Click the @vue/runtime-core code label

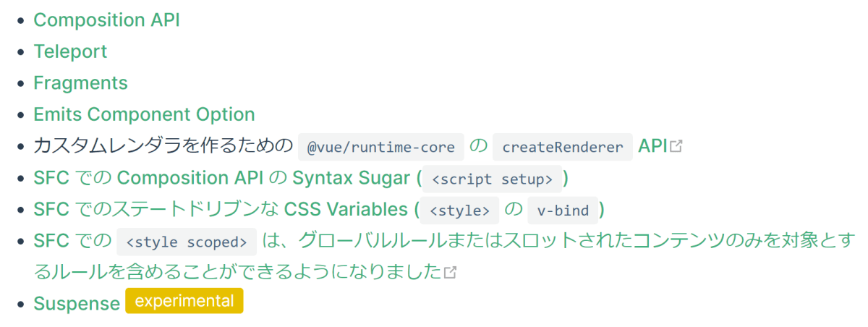coord(380,147)
